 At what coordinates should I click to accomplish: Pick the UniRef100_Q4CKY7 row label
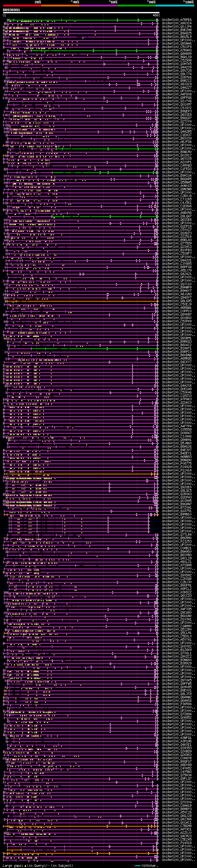[176, 362]
